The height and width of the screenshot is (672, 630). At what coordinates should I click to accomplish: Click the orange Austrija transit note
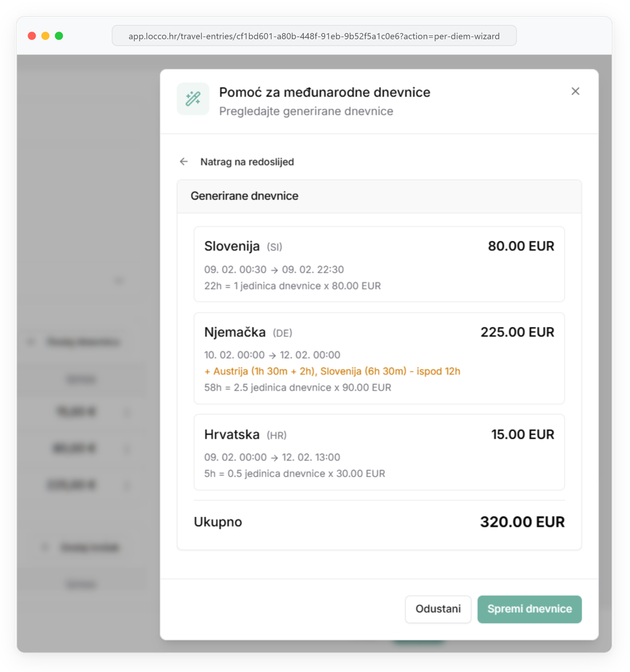click(332, 371)
